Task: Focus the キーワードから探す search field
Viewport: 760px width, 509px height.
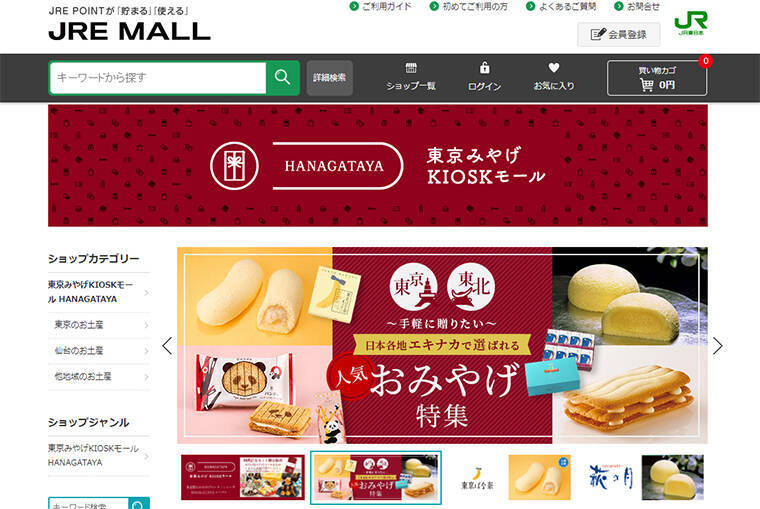Action: [158, 78]
